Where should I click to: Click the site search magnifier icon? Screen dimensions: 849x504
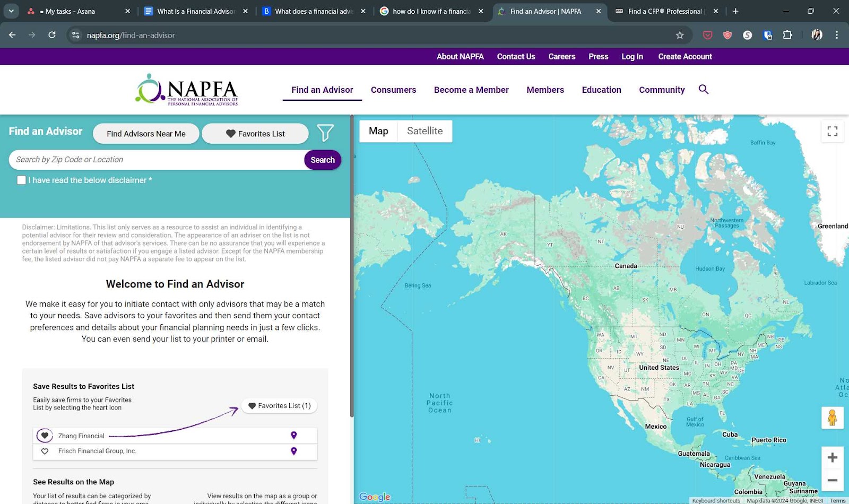[x=704, y=89]
